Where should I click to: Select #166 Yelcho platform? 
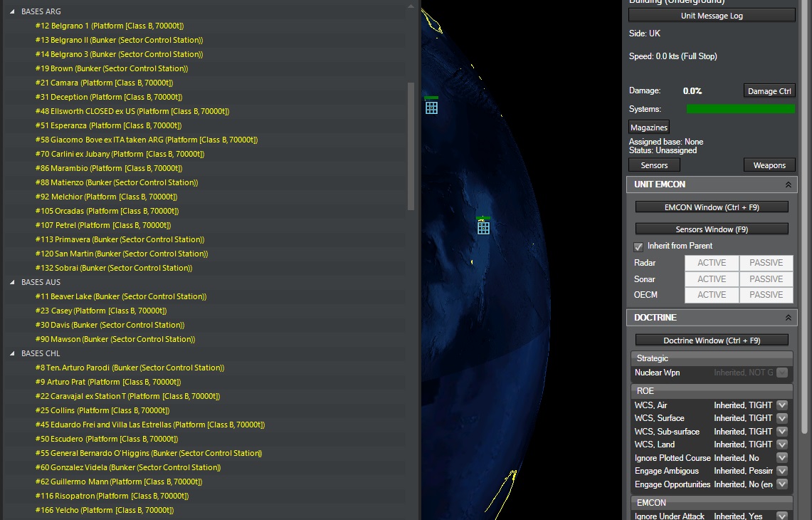click(105, 510)
